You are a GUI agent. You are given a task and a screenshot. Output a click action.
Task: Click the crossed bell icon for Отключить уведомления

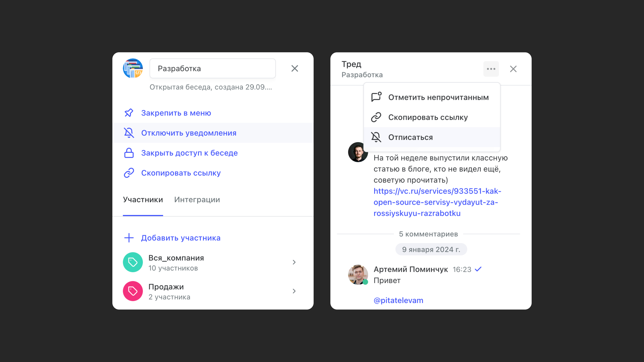[x=129, y=133]
